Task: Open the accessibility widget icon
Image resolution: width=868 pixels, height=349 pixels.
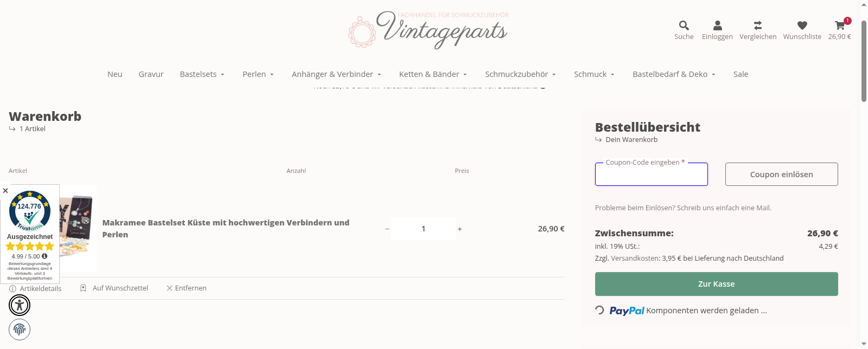Action: 20,305
